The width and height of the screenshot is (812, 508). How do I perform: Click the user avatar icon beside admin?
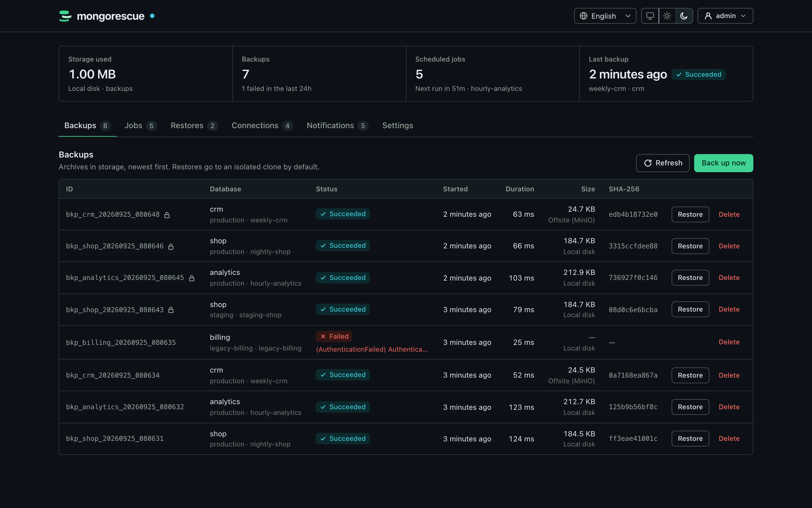coord(708,16)
